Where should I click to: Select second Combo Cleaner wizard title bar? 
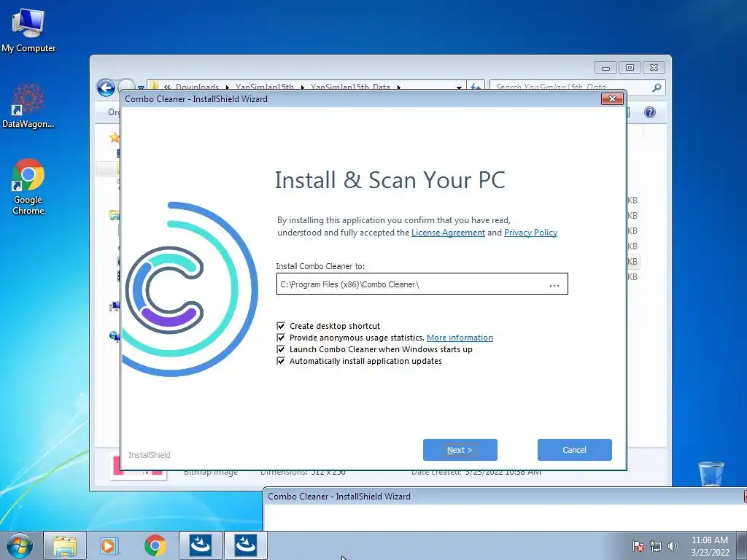coord(505,496)
